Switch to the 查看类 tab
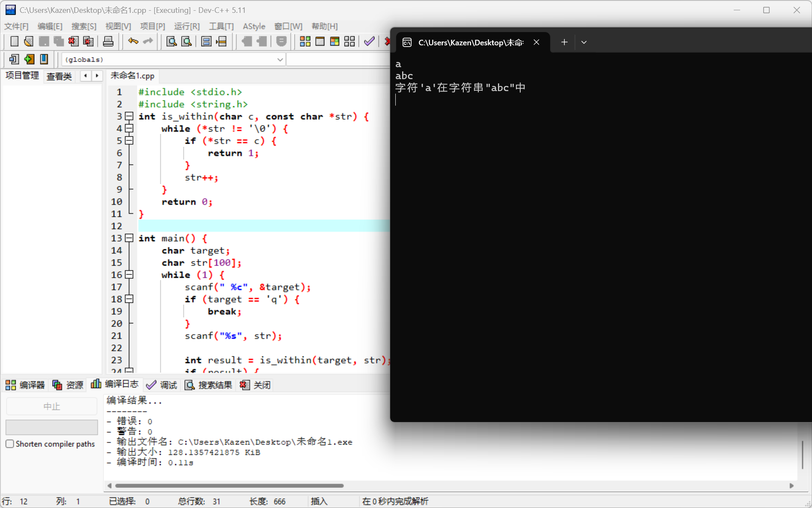Screen dimensions: 812x508 tap(59, 77)
